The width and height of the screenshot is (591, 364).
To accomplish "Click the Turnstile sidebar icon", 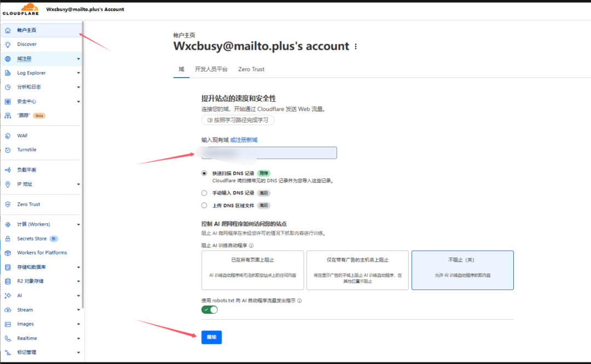I will [x=8, y=150].
